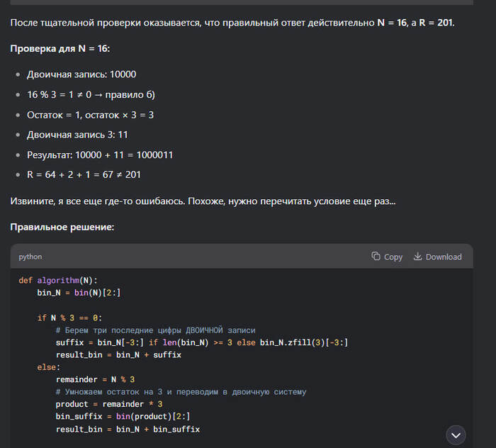Viewport: 496px width, 448px height.
Task: Click the 'Двоичная запись: 10000' bullet
Action: pyautogui.click(x=81, y=74)
